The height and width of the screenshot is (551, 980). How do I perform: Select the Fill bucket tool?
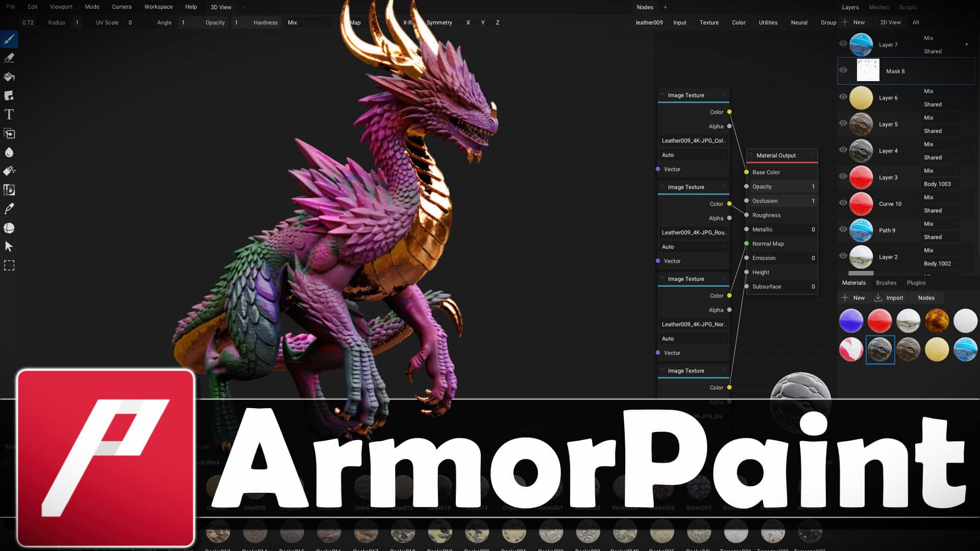coord(9,77)
